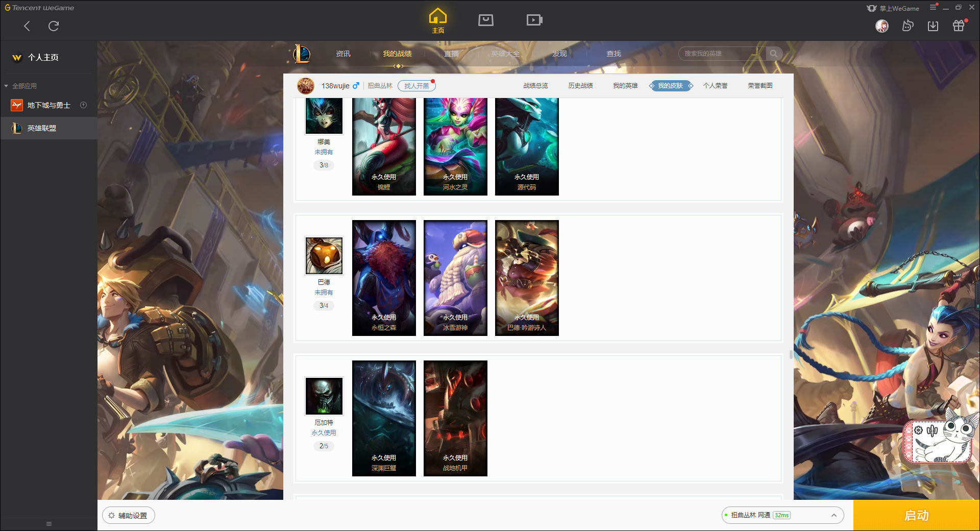Screen dimensions: 980x531
Task: Click the sidebar bottom menu handle
Action: (x=49, y=524)
